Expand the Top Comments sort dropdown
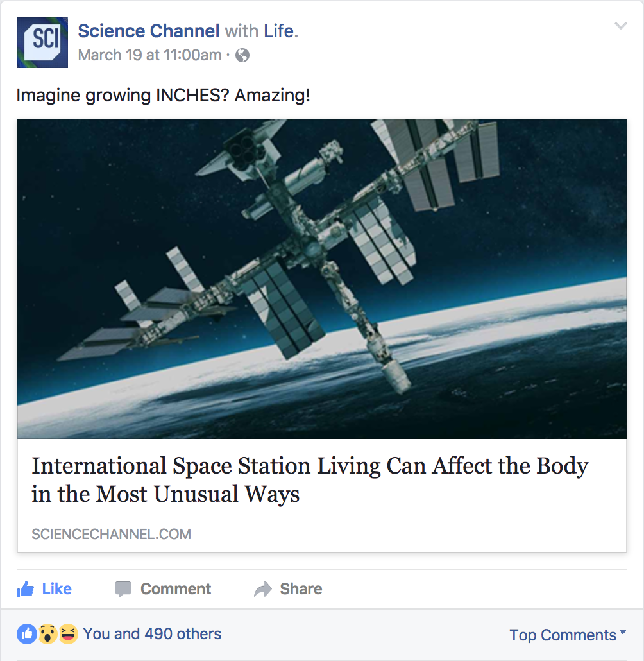 point(568,635)
